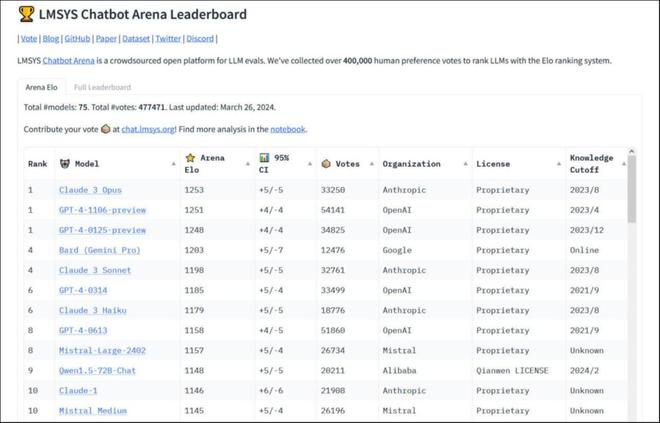Click the scrollbar up arrow of the table
This screenshot has height=423, width=660.
[x=631, y=151]
